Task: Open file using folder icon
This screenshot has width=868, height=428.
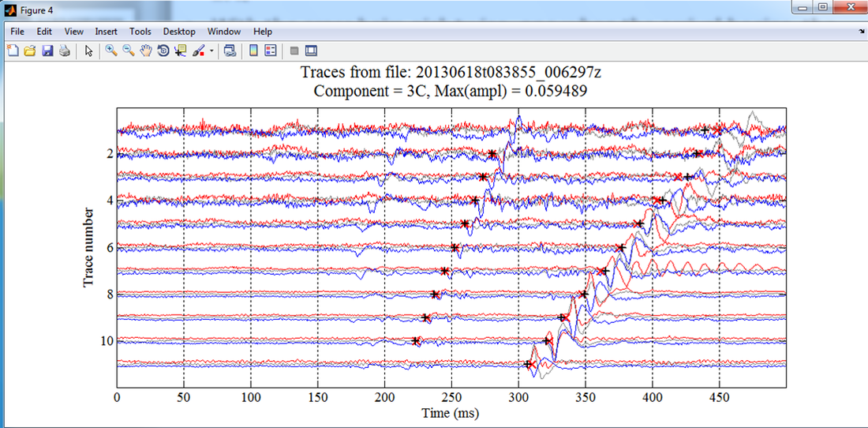Action: (x=30, y=51)
